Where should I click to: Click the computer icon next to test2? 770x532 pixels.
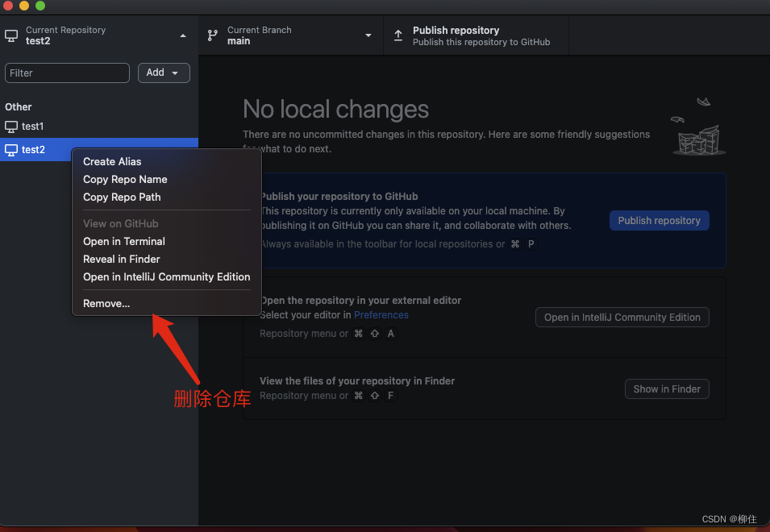pyautogui.click(x=11, y=150)
